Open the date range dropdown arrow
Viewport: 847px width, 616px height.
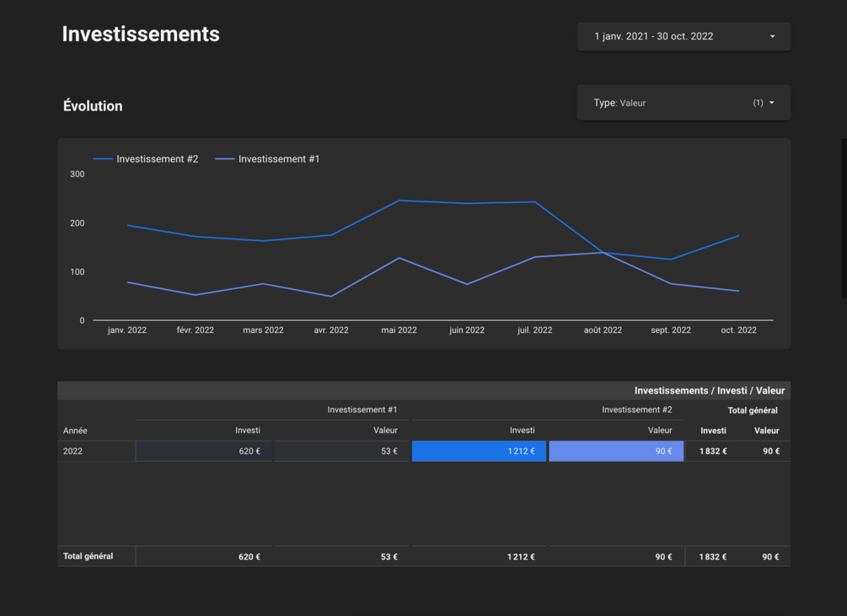coord(773,36)
